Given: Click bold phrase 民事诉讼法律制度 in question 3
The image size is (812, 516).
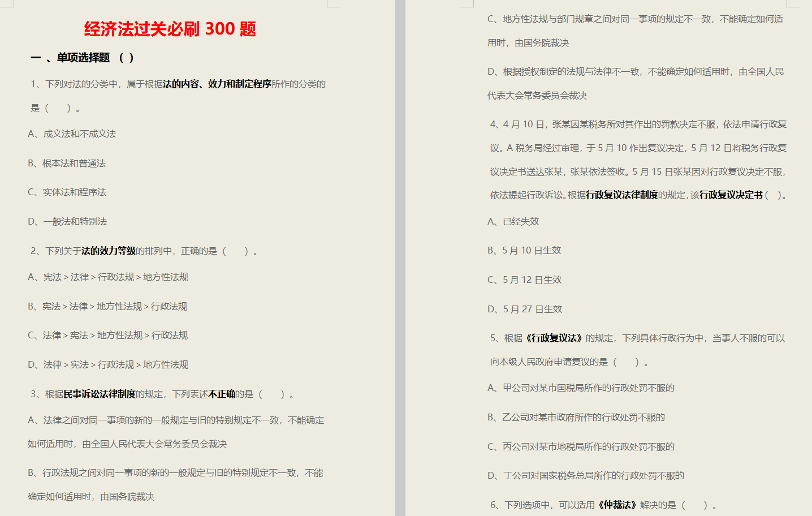Looking at the screenshot, I should tap(100, 394).
